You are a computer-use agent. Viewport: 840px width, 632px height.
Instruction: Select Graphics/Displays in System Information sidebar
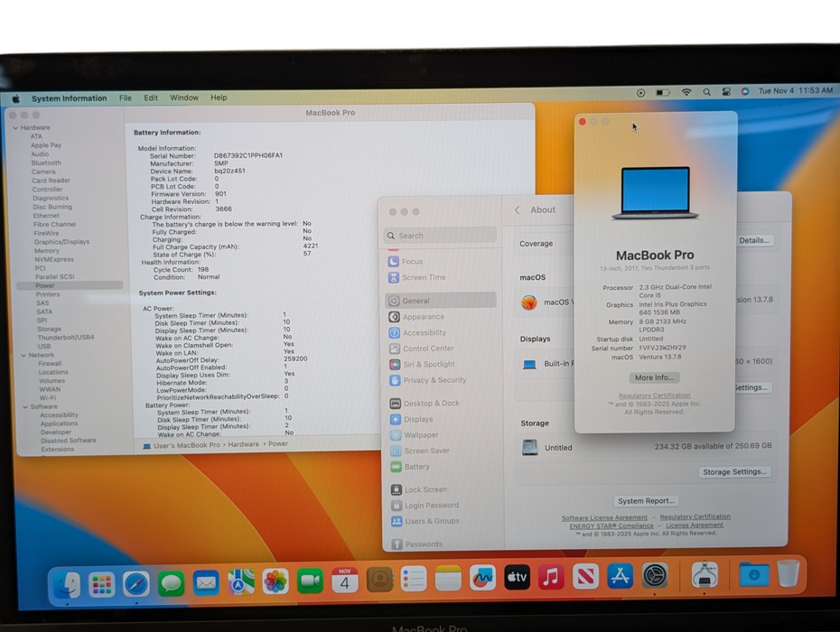coord(61,242)
